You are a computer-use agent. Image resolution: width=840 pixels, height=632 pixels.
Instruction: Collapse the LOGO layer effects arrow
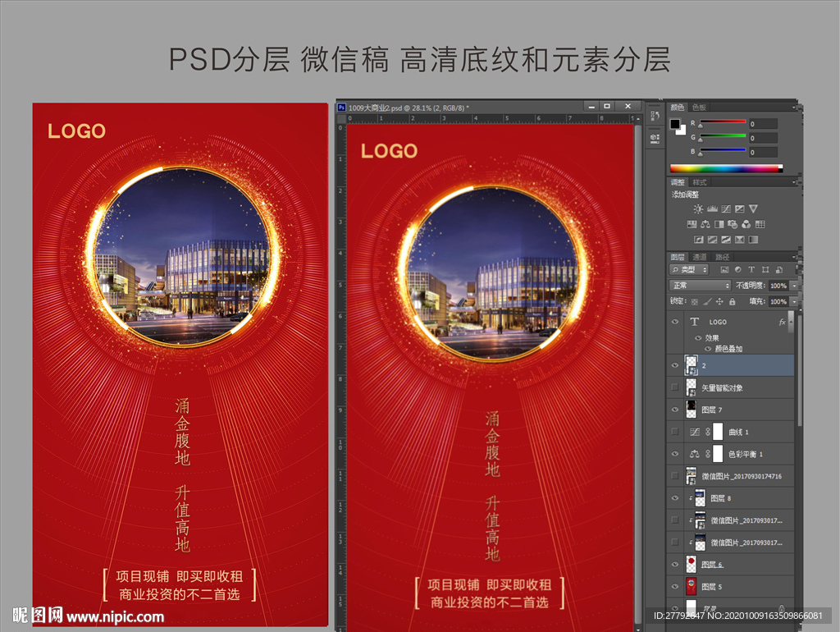tap(790, 322)
